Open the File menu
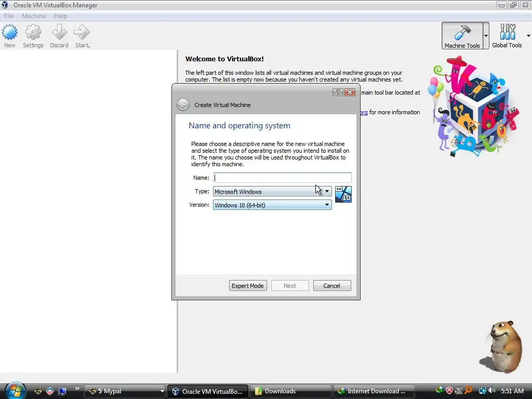Viewport: 532px width, 399px height. pyautogui.click(x=9, y=16)
